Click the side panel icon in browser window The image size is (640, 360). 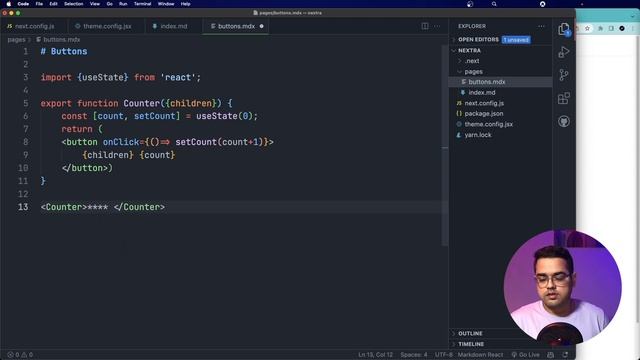[x=611, y=28]
